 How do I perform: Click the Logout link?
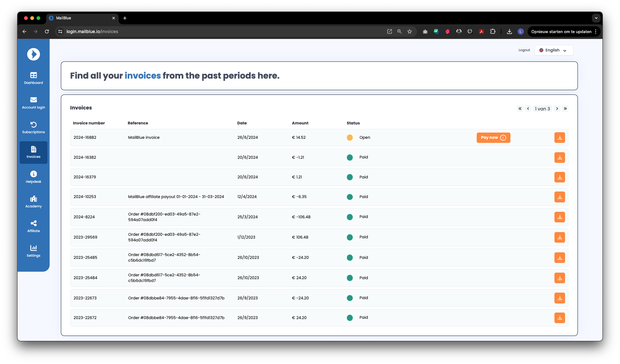(x=524, y=50)
